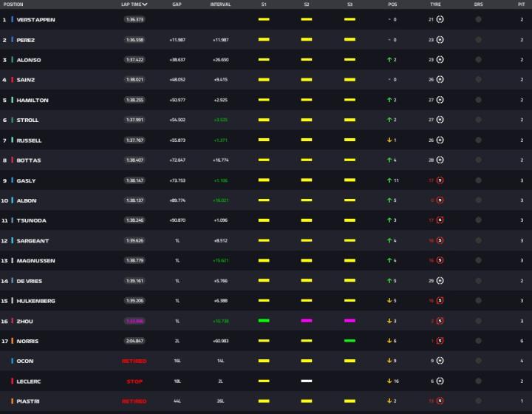Click Gasly's red soft tyre icon

(x=440, y=180)
